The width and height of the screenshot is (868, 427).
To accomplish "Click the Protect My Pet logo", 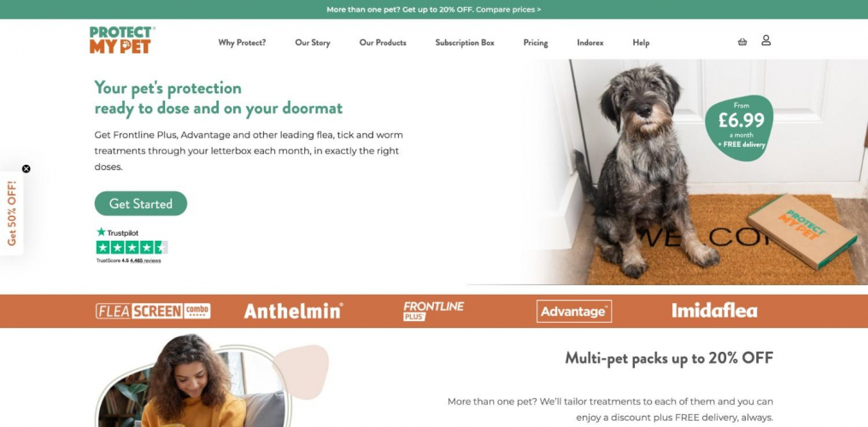I will 122,40.
